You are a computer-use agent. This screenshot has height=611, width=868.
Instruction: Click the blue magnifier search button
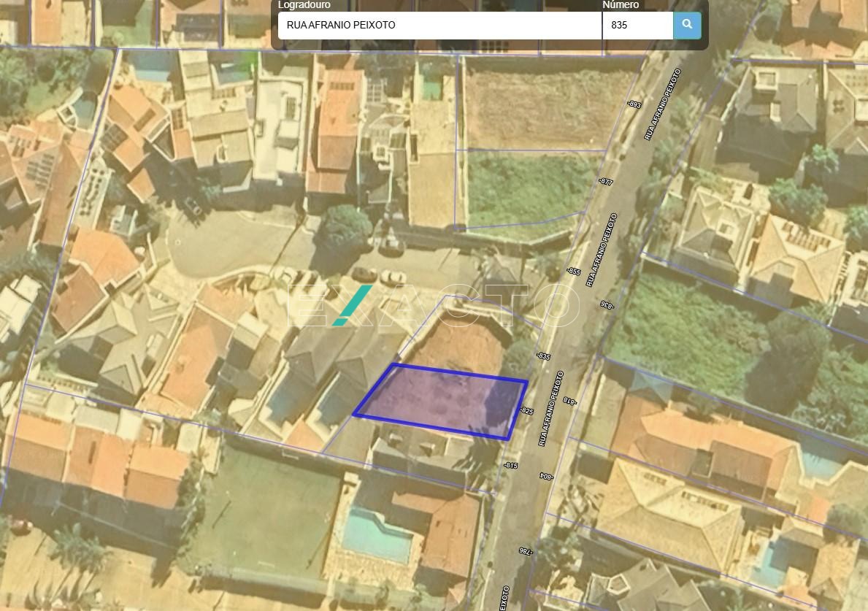pos(686,25)
